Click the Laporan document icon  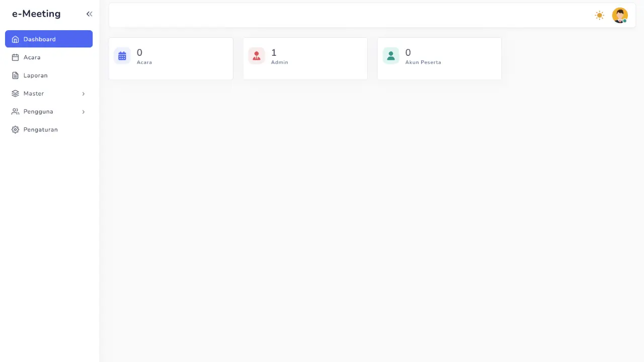(x=15, y=75)
